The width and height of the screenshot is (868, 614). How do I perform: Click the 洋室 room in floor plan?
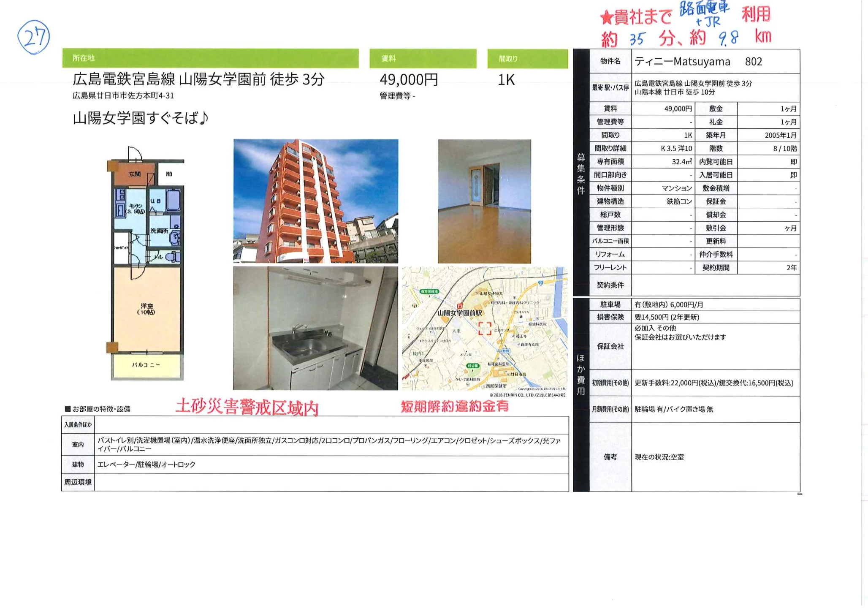146,309
